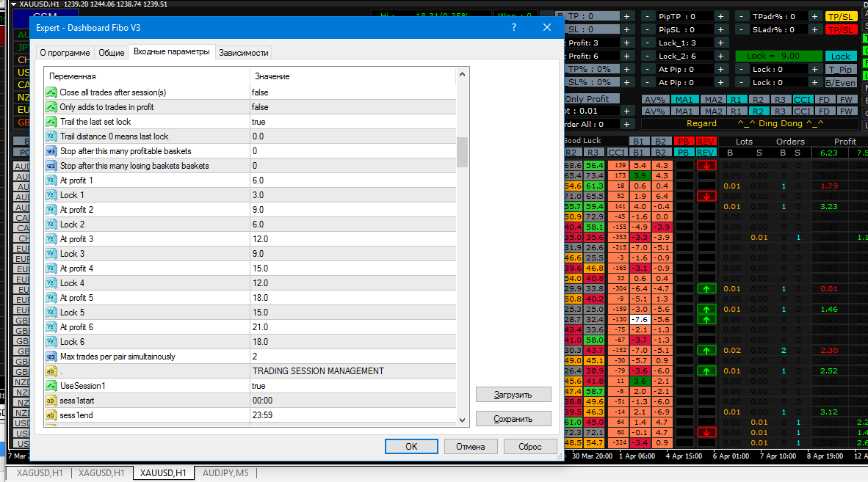Click the icon beside 'Close all trades after session(s)'
The image size is (868, 482).
pyautogui.click(x=51, y=92)
